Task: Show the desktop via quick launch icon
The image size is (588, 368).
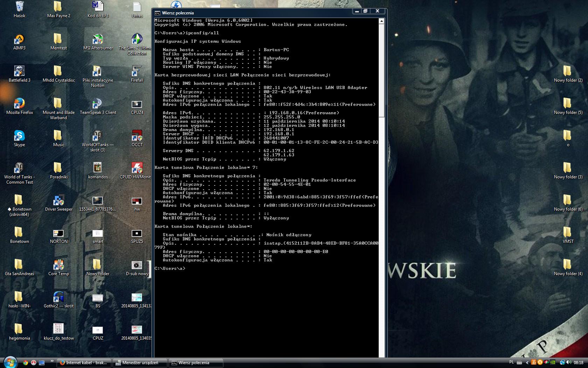Action: coord(42,363)
